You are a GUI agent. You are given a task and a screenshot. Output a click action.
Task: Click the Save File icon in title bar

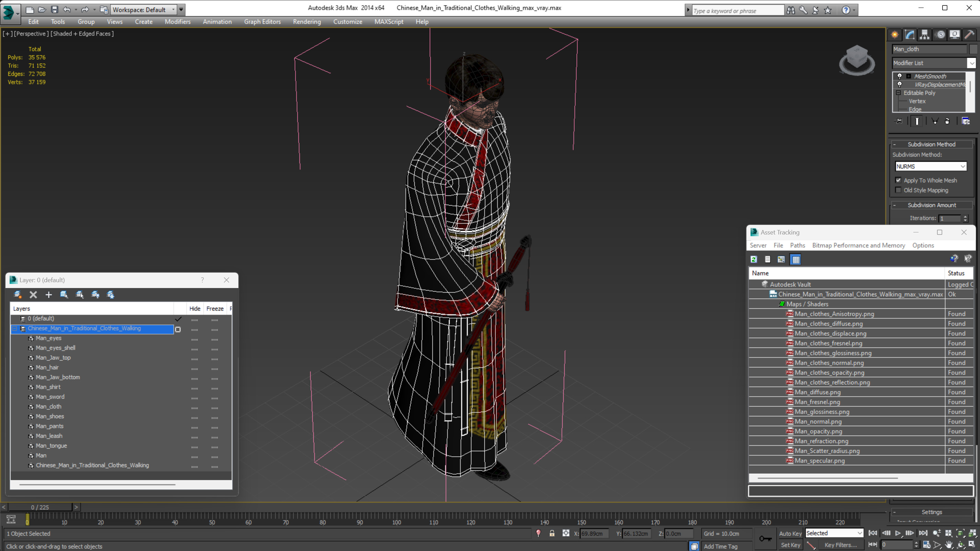54,10
